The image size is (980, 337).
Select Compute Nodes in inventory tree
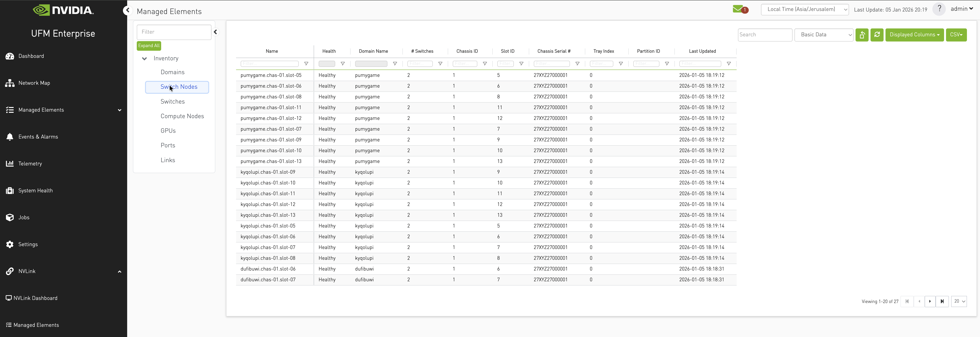pyautogui.click(x=182, y=116)
